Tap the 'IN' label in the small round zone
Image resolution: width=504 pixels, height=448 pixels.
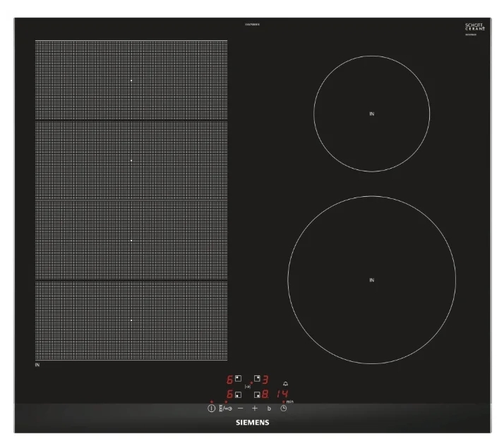click(371, 114)
